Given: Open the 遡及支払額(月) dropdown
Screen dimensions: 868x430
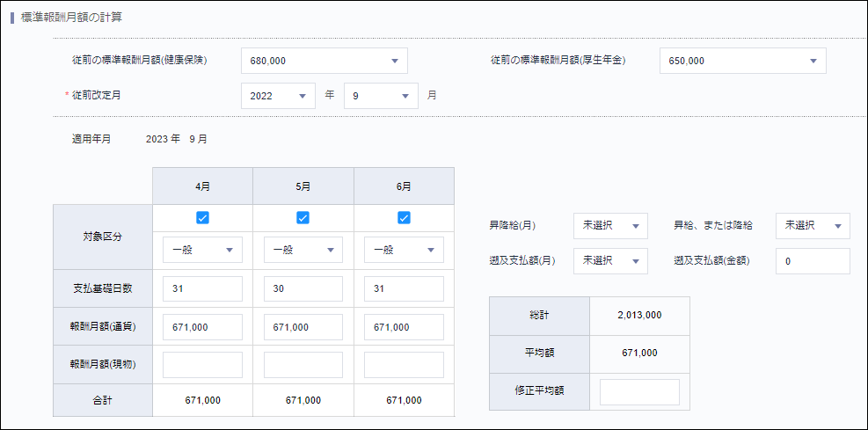Looking at the screenshot, I should click(x=610, y=261).
